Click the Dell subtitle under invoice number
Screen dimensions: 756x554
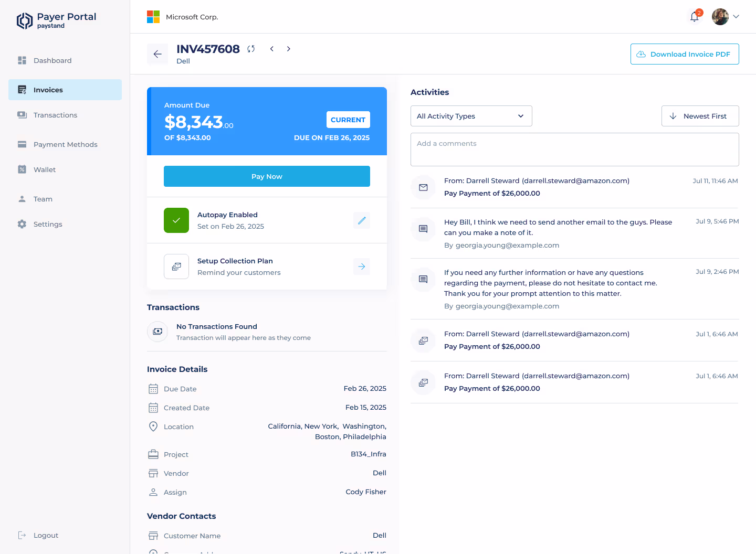point(183,61)
